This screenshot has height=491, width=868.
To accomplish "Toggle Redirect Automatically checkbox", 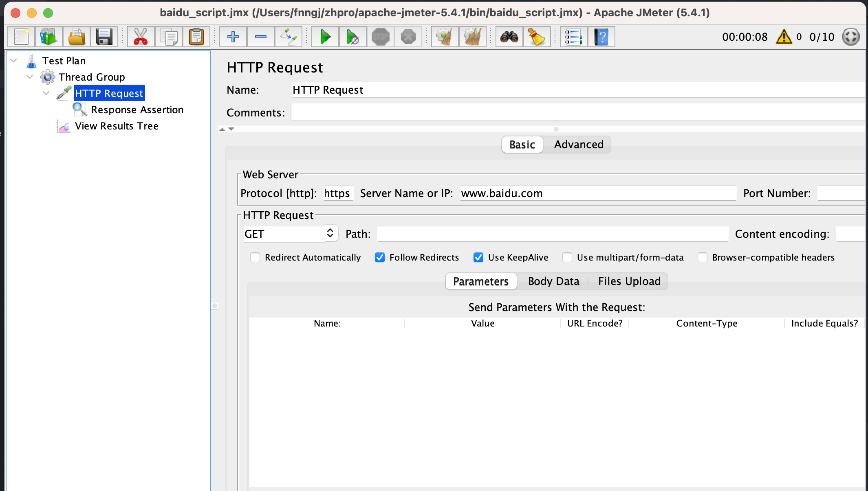I will (255, 257).
